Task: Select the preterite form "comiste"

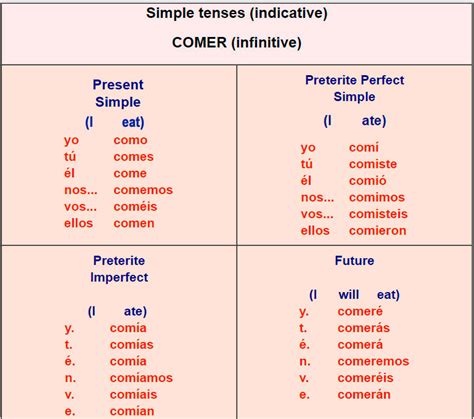Action: pyautogui.click(x=373, y=164)
